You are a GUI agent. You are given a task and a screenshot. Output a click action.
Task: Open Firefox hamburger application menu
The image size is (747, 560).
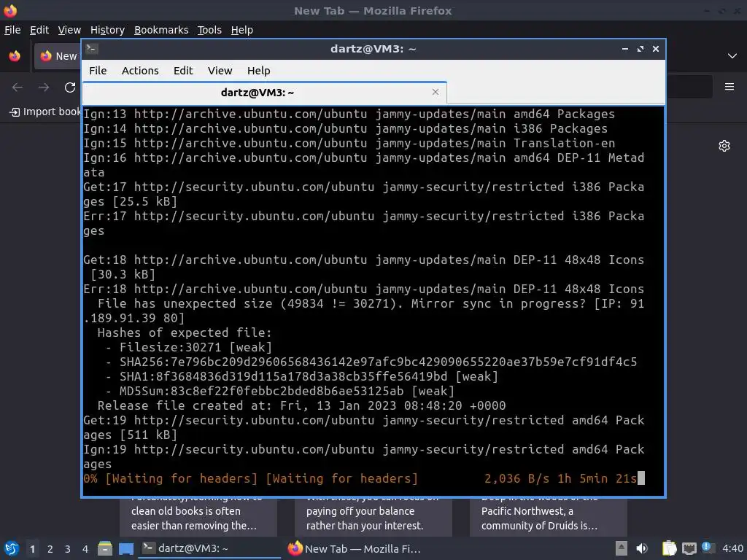[729, 87]
